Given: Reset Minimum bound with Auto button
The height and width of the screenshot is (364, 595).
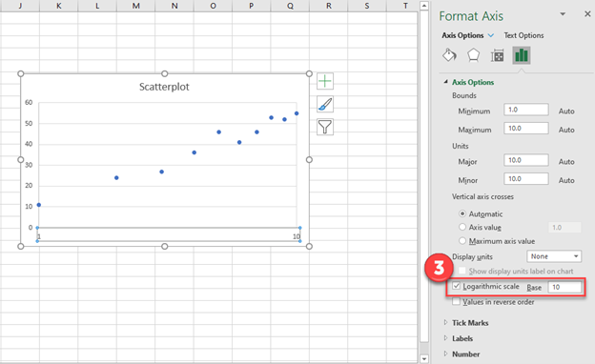Looking at the screenshot, I should [566, 111].
